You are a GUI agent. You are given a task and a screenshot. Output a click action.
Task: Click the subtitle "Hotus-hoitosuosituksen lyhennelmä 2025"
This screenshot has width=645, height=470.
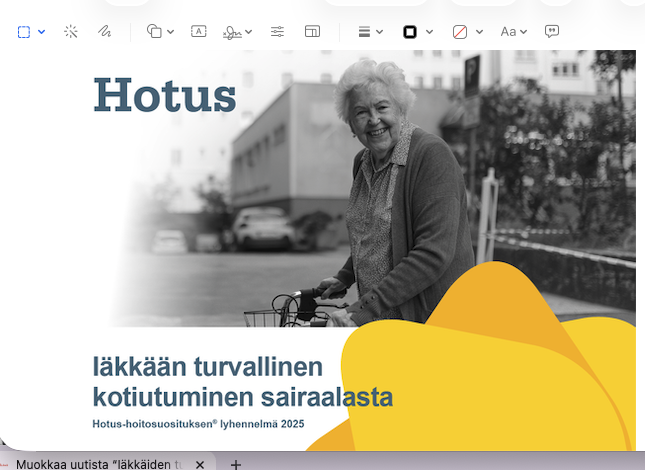pos(198,424)
